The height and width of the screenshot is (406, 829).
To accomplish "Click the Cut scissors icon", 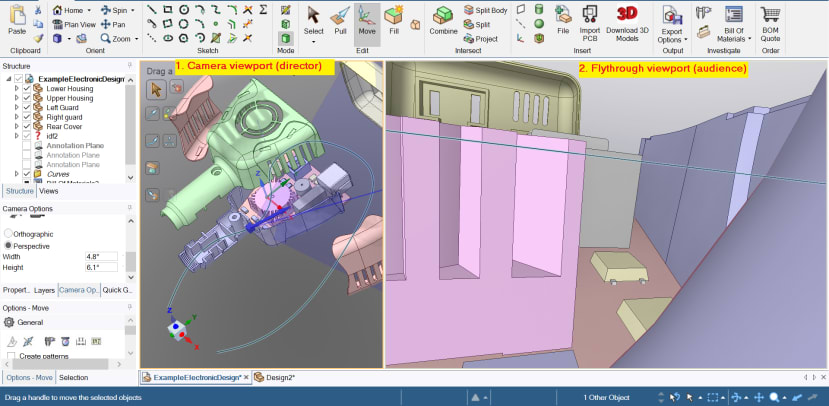I will 38,10.
